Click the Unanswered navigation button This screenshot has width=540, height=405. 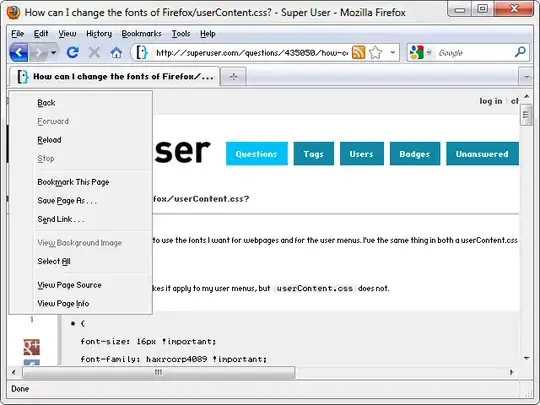(482, 154)
